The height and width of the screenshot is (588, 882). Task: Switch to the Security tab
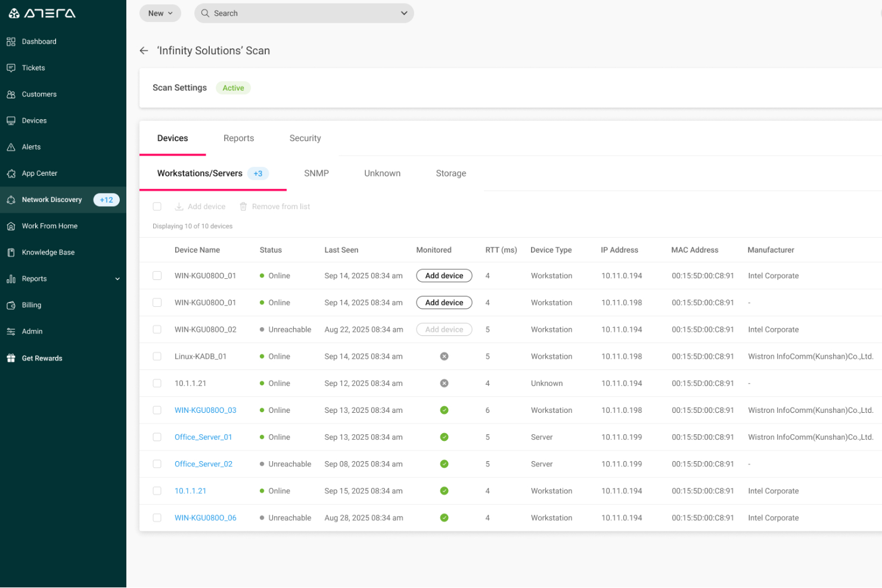click(305, 138)
